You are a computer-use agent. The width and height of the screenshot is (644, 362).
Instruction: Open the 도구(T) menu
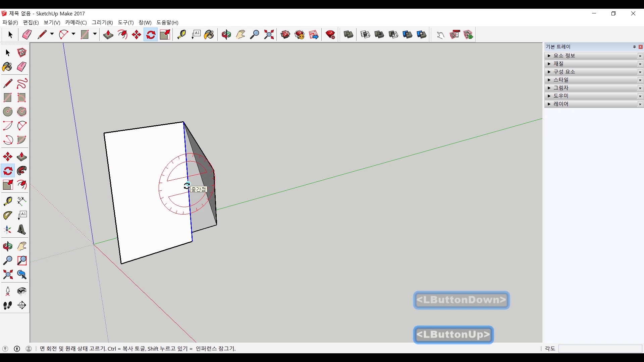click(x=125, y=22)
